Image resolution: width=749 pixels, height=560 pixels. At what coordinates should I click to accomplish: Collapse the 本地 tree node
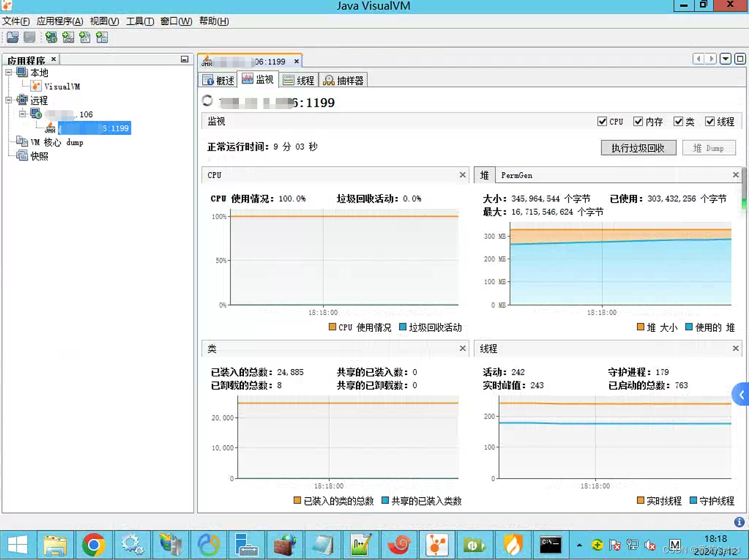point(9,72)
